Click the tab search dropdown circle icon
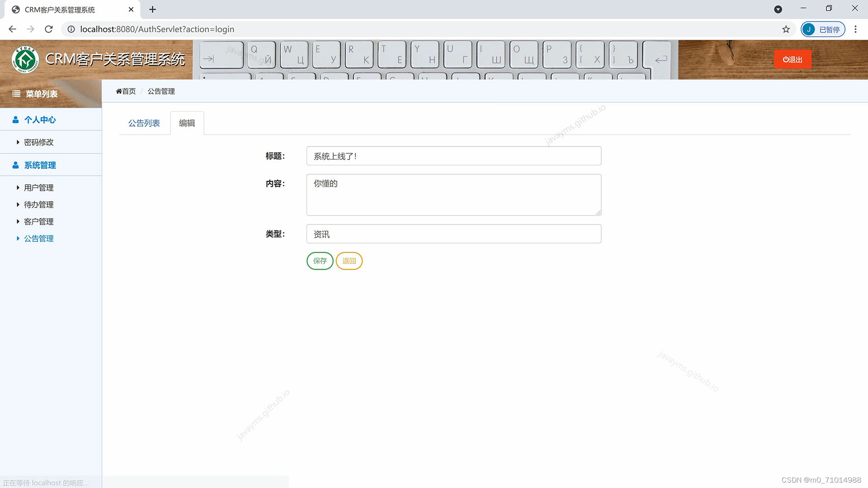 [778, 9]
